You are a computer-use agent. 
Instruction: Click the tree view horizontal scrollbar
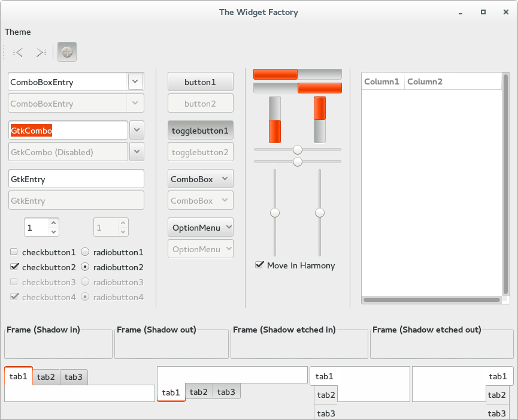coord(432,300)
